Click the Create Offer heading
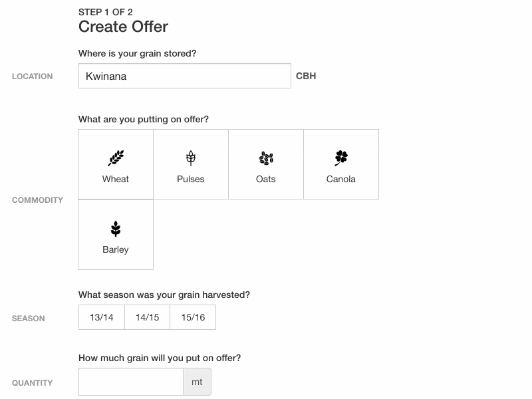This screenshot has width=532, height=399. [123, 27]
